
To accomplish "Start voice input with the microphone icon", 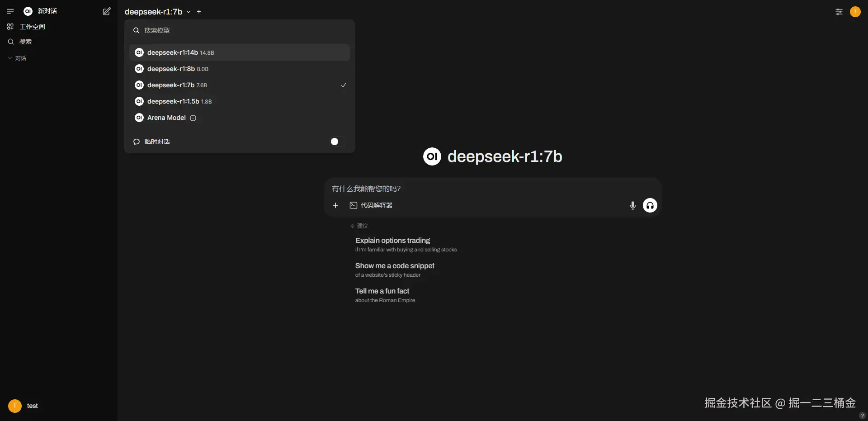I will click(633, 206).
